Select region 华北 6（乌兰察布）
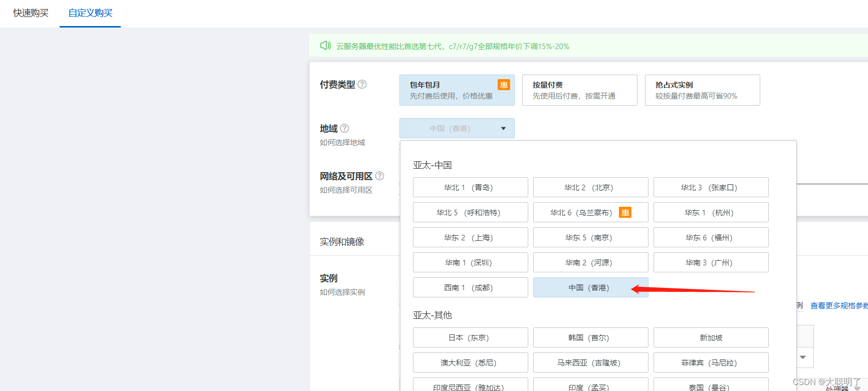This screenshot has height=391, width=868. [591, 212]
